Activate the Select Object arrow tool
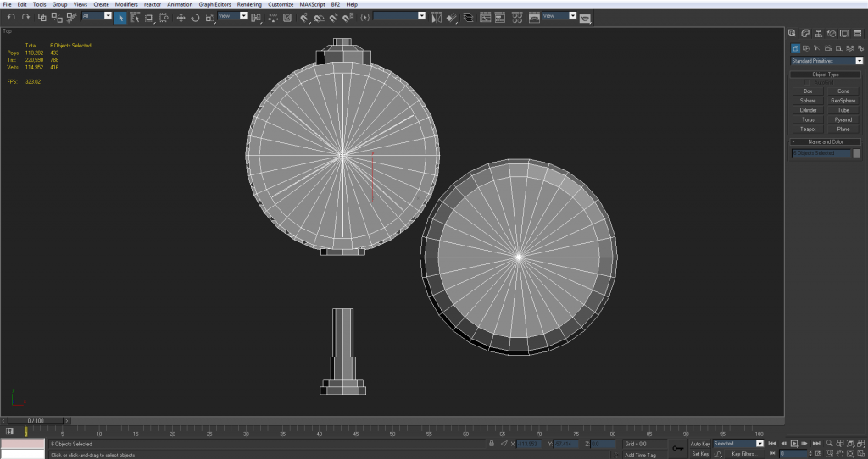Viewport: 868px width, 459px height. tap(120, 17)
